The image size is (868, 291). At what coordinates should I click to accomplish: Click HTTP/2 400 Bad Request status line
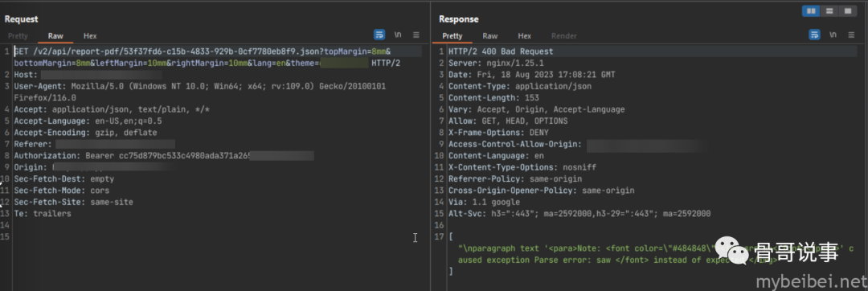501,51
